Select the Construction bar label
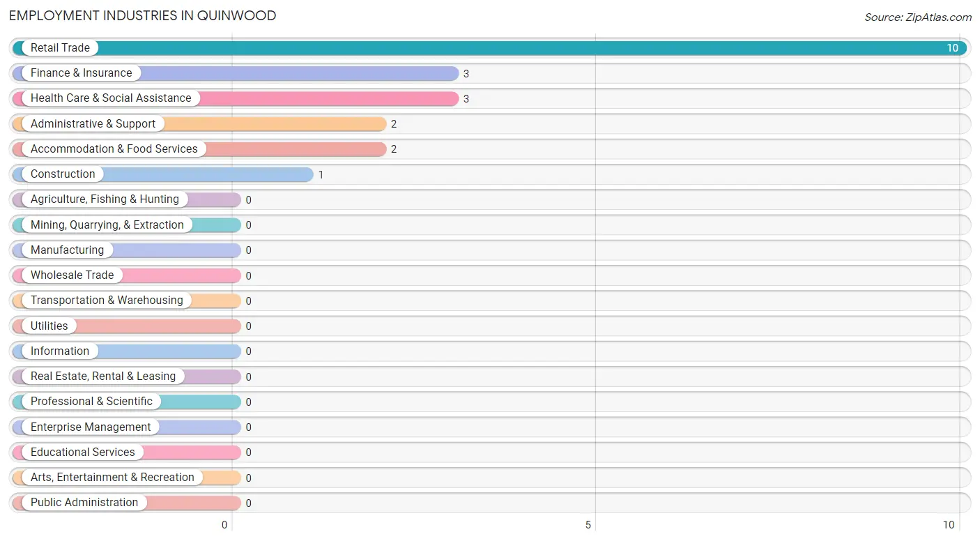Image resolution: width=980 pixels, height=541 pixels. click(x=63, y=174)
